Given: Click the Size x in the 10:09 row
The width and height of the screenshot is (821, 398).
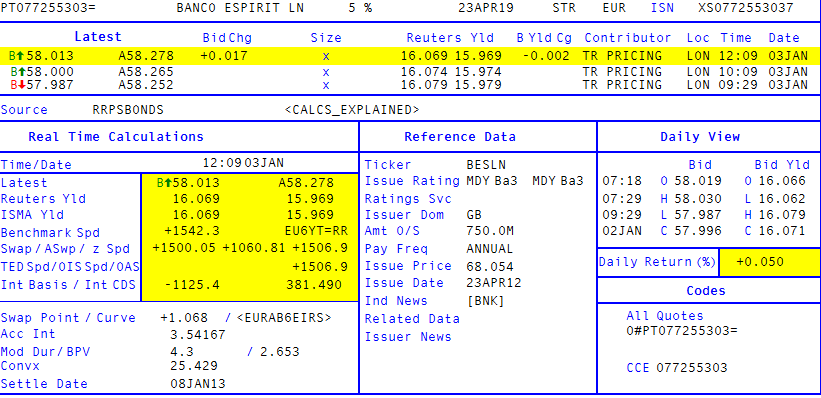Looking at the screenshot, I should pos(326,72).
